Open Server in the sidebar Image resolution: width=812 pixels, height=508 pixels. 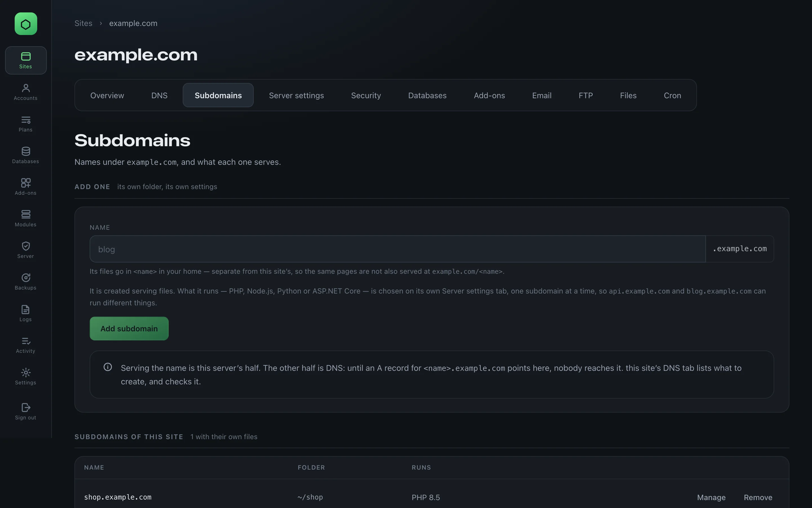click(26, 250)
